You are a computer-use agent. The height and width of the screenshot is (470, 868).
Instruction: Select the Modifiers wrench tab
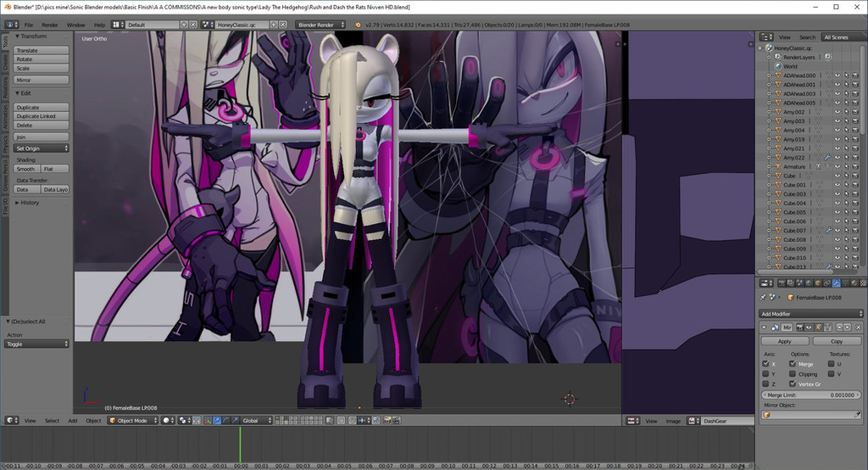tap(836, 283)
